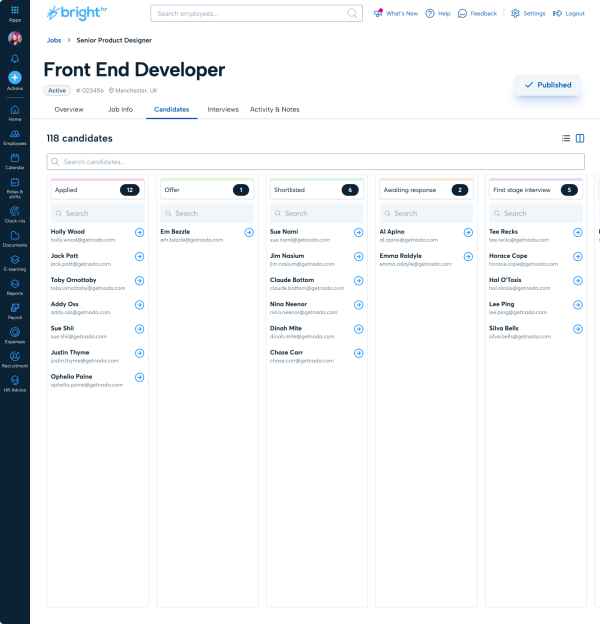Open the Interviews tab
600x624 pixels.
(x=223, y=109)
